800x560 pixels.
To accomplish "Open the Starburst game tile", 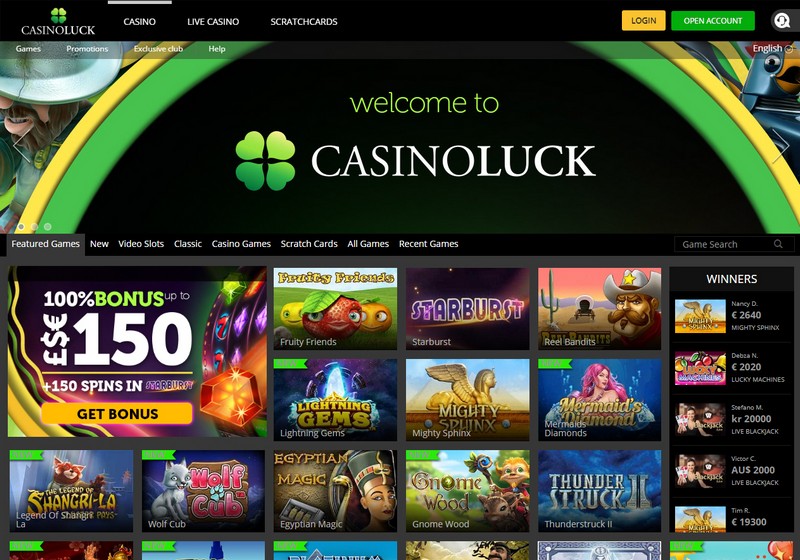I will (467, 309).
